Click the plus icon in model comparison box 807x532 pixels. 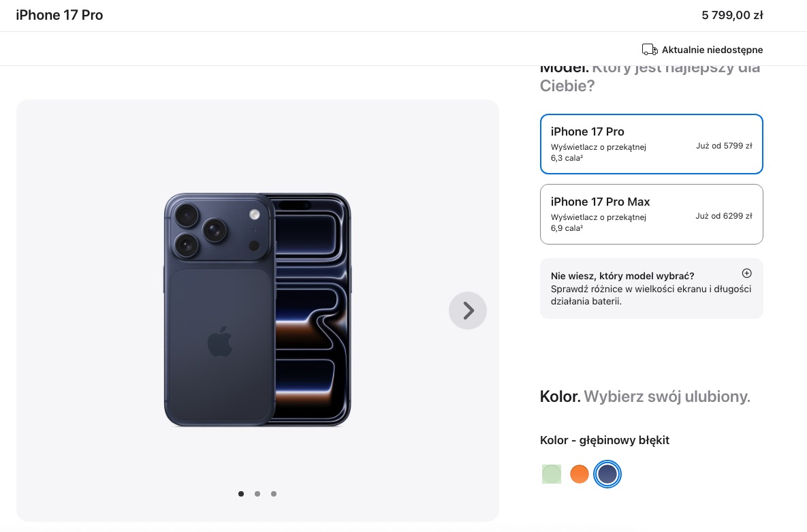(746, 273)
